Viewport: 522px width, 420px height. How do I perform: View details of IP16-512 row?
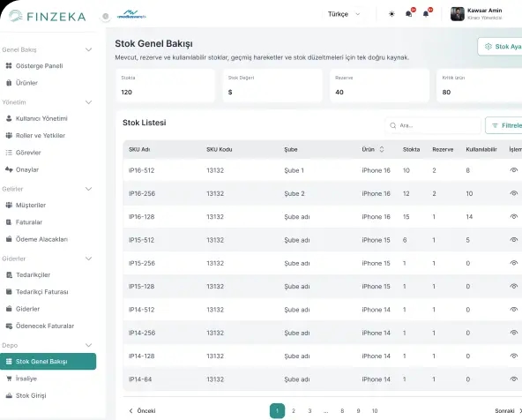click(x=514, y=170)
